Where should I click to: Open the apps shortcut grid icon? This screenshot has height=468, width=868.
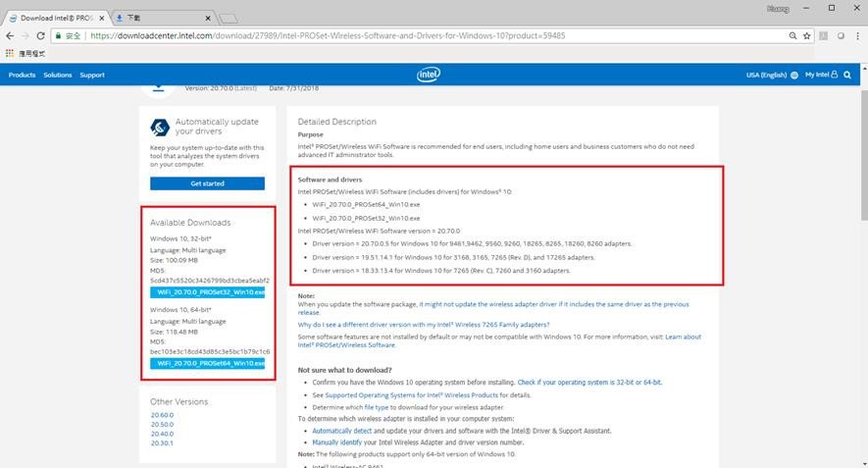11,53
